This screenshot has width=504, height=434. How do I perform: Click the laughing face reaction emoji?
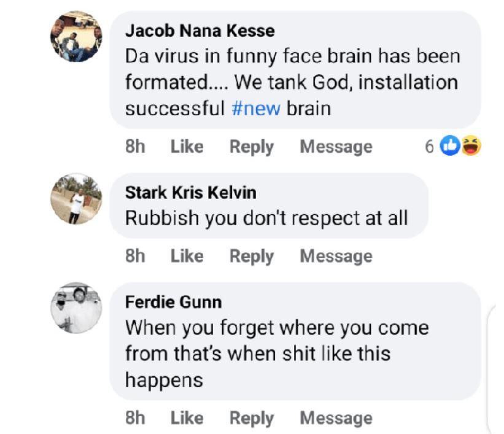pyautogui.click(x=471, y=146)
